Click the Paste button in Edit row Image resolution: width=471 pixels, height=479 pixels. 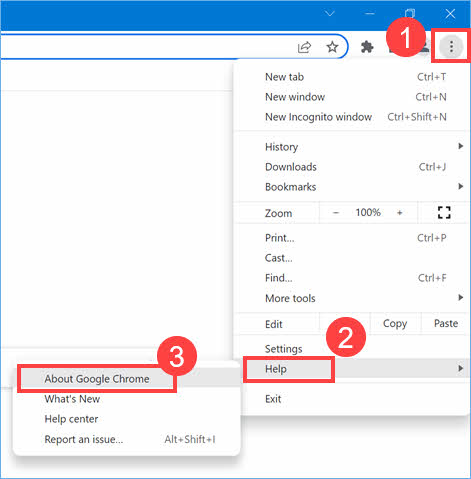coord(446,323)
